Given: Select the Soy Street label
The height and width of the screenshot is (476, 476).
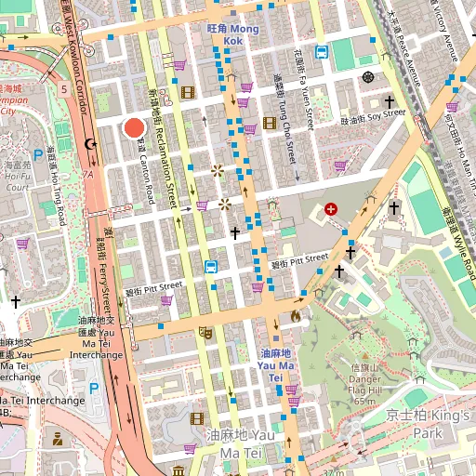Looking at the screenshot, I should click(x=373, y=117).
